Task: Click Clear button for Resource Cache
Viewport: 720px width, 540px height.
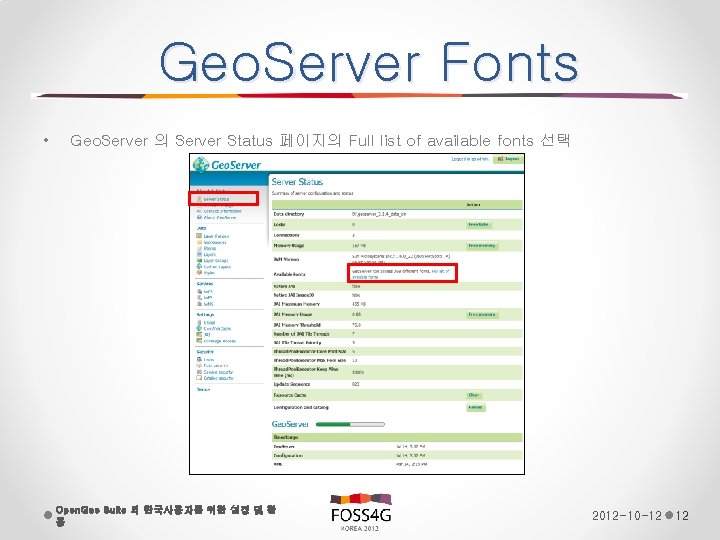Action: click(474, 395)
